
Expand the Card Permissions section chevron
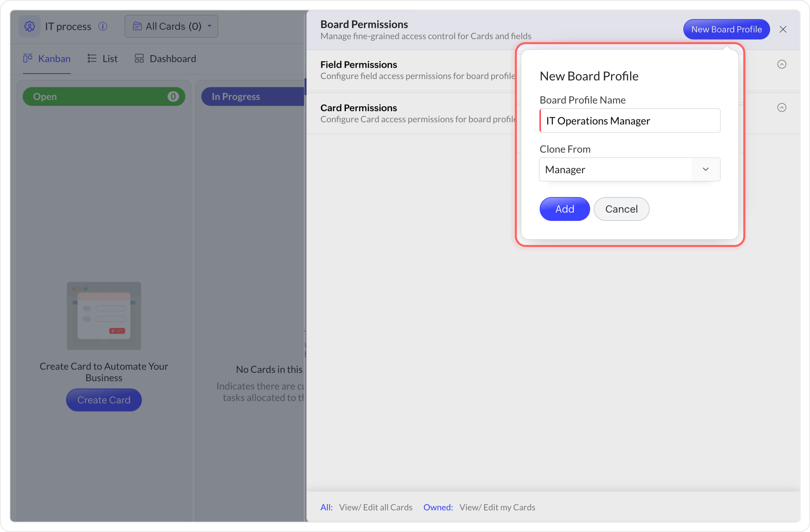(781, 107)
